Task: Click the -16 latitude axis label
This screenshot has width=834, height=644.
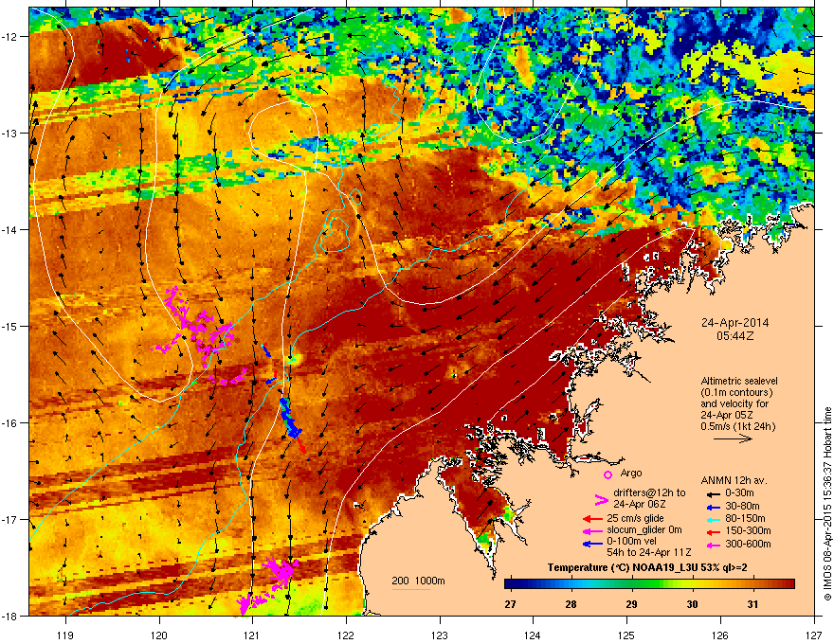Action: (10, 423)
